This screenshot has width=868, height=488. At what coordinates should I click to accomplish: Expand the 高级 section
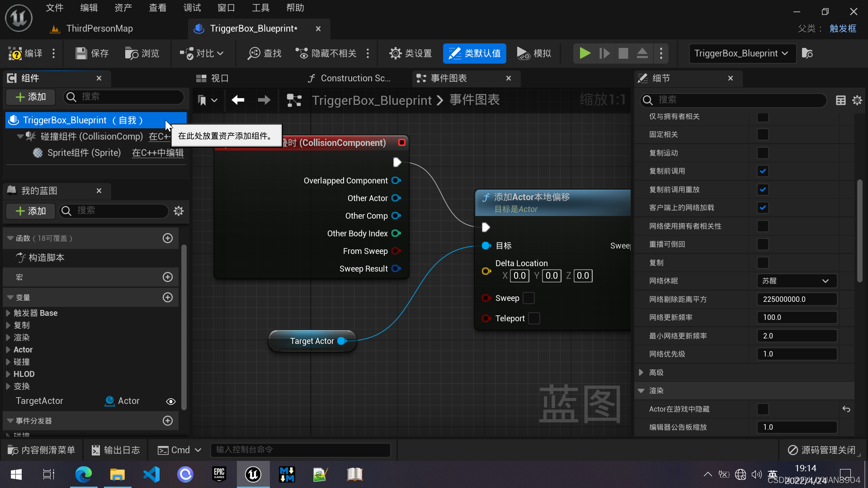pyautogui.click(x=641, y=372)
